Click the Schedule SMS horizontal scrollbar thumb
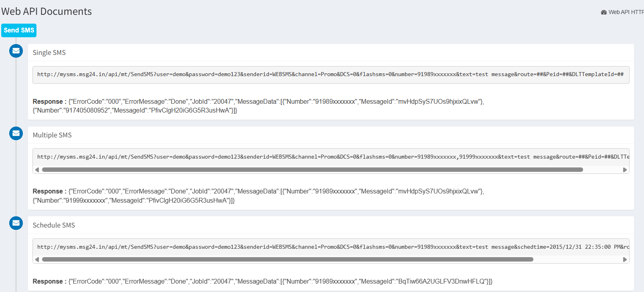Screen dimensions: 644x292 click(287, 260)
